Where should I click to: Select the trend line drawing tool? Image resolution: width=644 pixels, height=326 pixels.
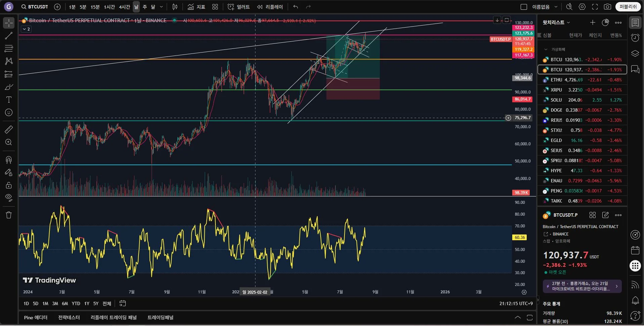point(9,36)
